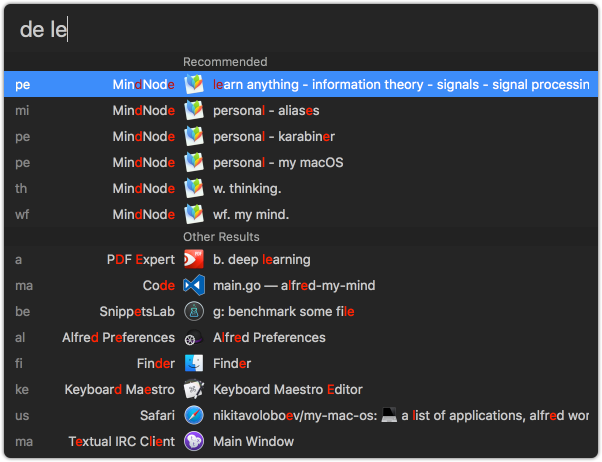Open the 'w. thinking.' MindNode window
This screenshot has height=462, width=602.
(247, 188)
